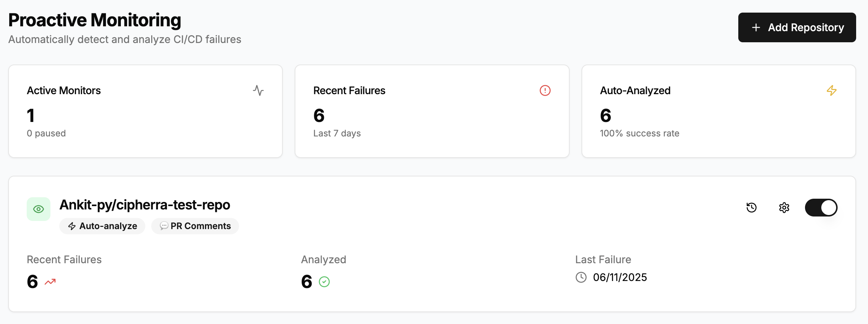
Task: Click the 100% success rate text
Action: (x=639, y=133)
